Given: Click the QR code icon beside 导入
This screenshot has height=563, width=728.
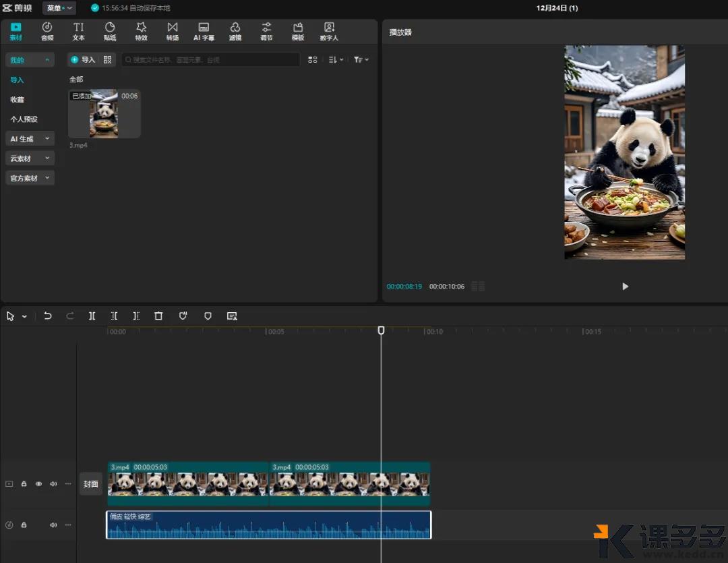Looking at the screenshot, I should (107, 60).
